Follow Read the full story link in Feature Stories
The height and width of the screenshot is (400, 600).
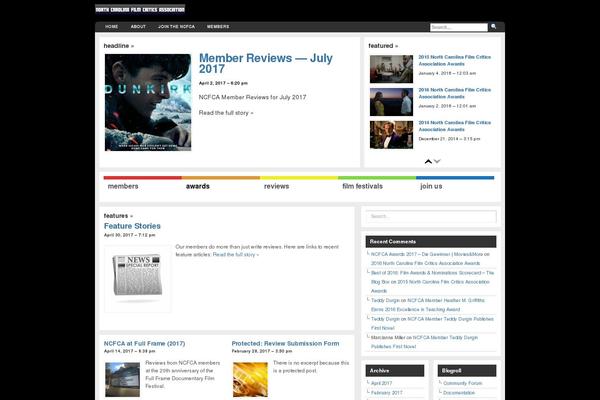(x=236, y=255)
